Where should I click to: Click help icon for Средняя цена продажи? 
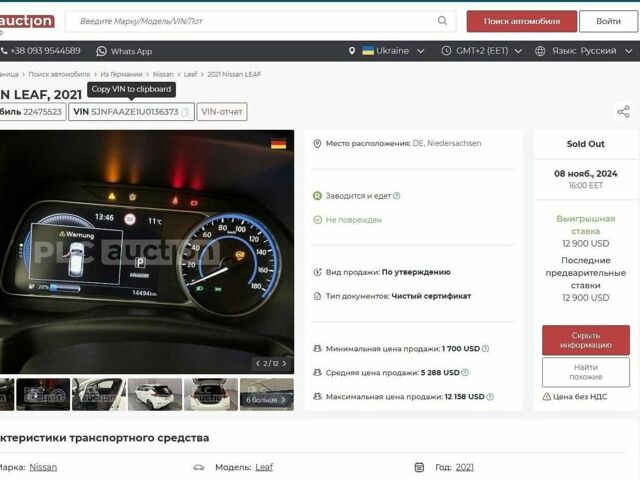[465, 373]
